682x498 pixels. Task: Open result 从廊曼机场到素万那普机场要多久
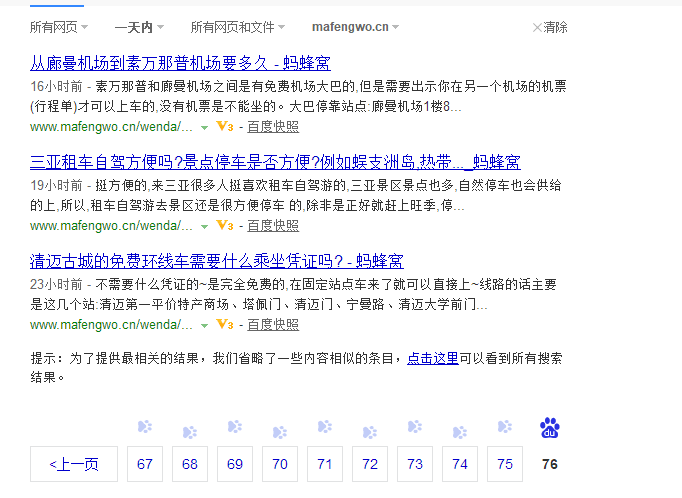coord(180,63)
